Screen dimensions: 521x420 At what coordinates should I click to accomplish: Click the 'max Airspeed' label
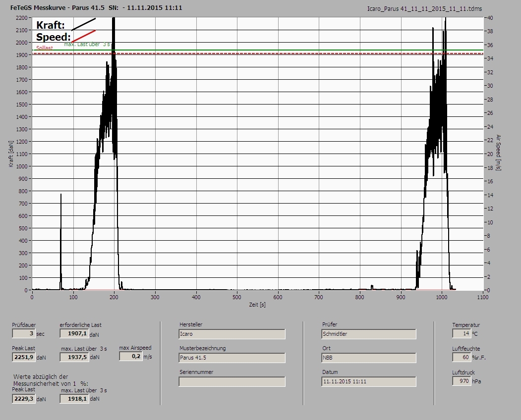coord(135,348)
